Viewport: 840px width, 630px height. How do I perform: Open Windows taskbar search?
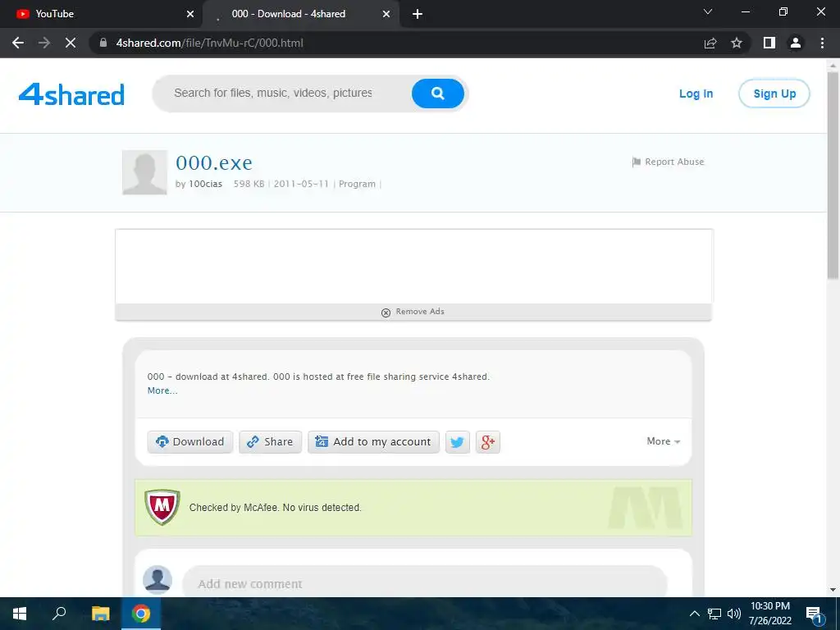(x=59, y=614)
